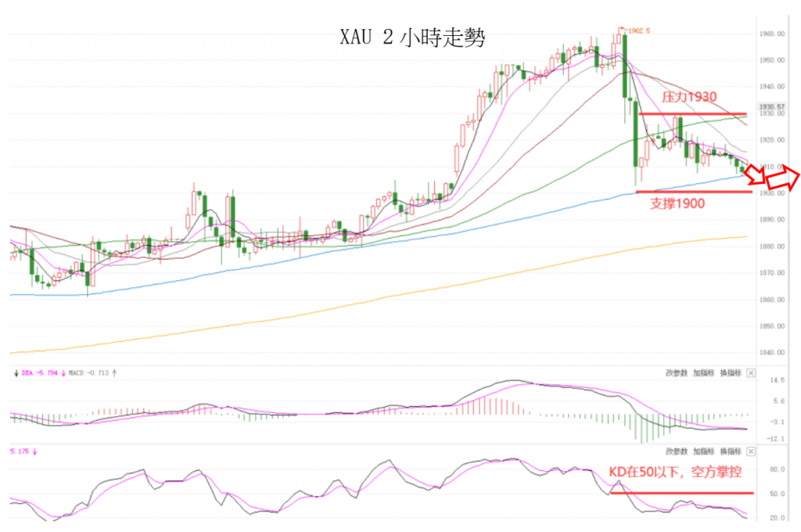Click the DEA: -5.794 value label
The image size is (801, 532).
click(40, 373)
